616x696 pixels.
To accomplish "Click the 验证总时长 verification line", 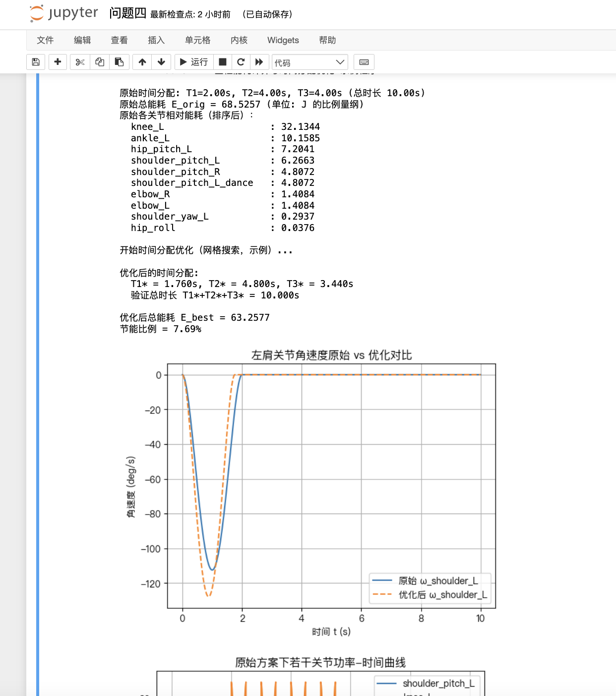I will [215, 295].
